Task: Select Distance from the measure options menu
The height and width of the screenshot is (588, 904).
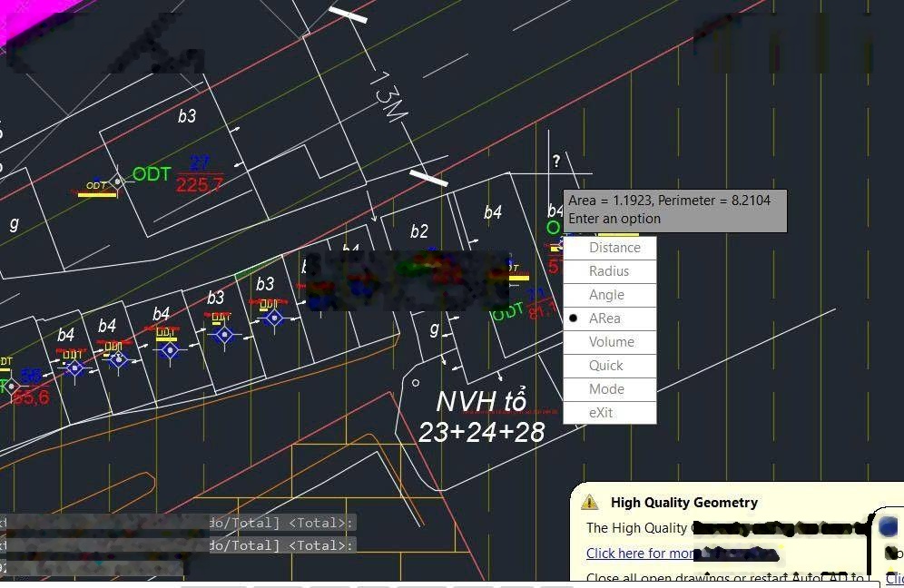Action: coord(614,248)
